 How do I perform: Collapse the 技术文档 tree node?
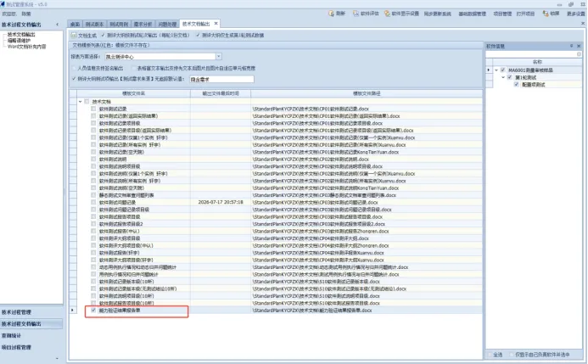(81, 101)
